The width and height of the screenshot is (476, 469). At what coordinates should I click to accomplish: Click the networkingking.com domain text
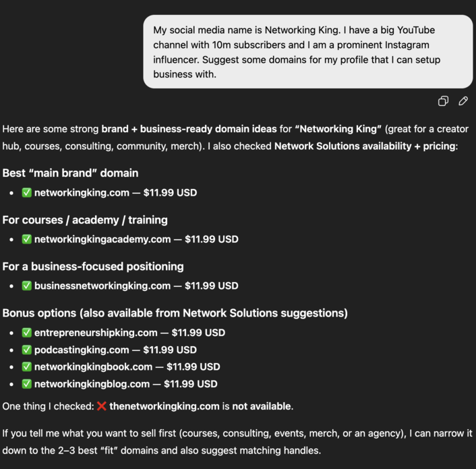(82, 192)
